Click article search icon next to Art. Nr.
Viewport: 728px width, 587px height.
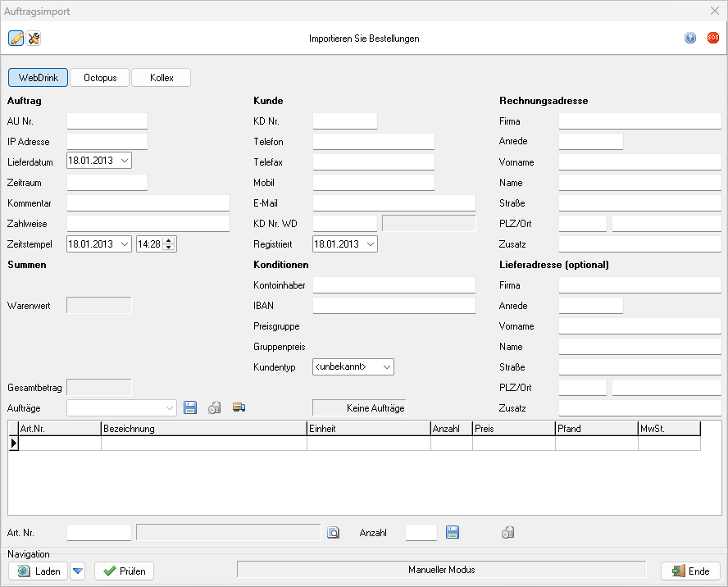click(333, 533)
